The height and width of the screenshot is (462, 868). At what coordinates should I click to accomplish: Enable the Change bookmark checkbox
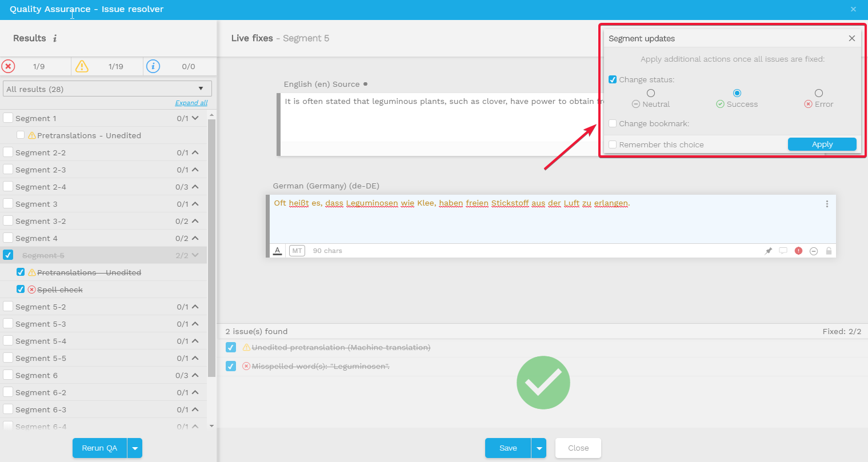tap(613, 123)
